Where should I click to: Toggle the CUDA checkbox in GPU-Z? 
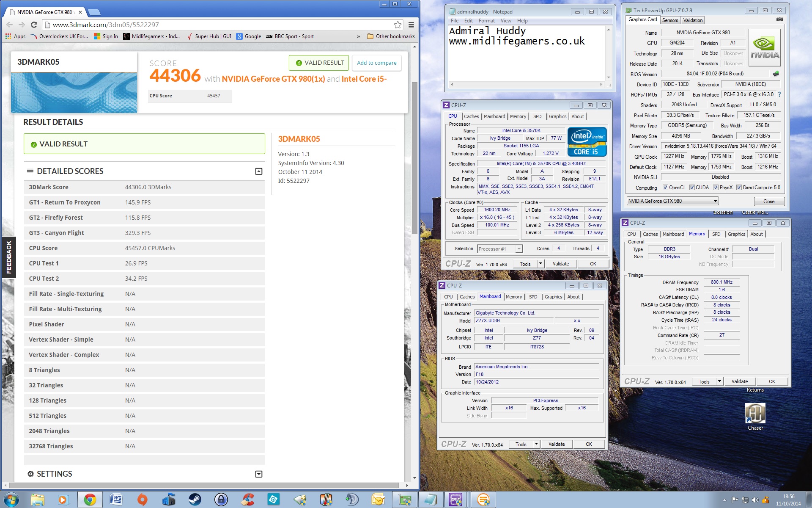(x=692, y=188)
